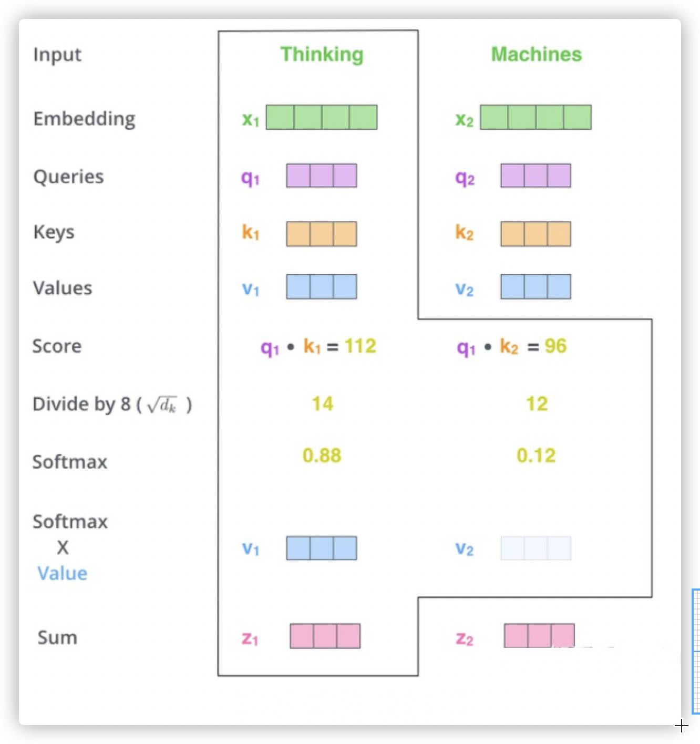Click the blue Value label
The width and height of the screenshot is (700, 744).
coord(62,573)
